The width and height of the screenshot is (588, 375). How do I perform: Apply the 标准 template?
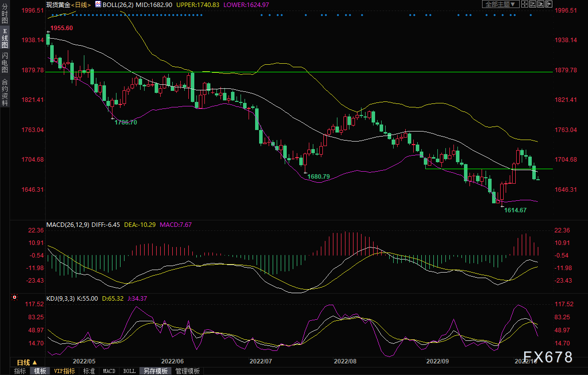[89, 371]
